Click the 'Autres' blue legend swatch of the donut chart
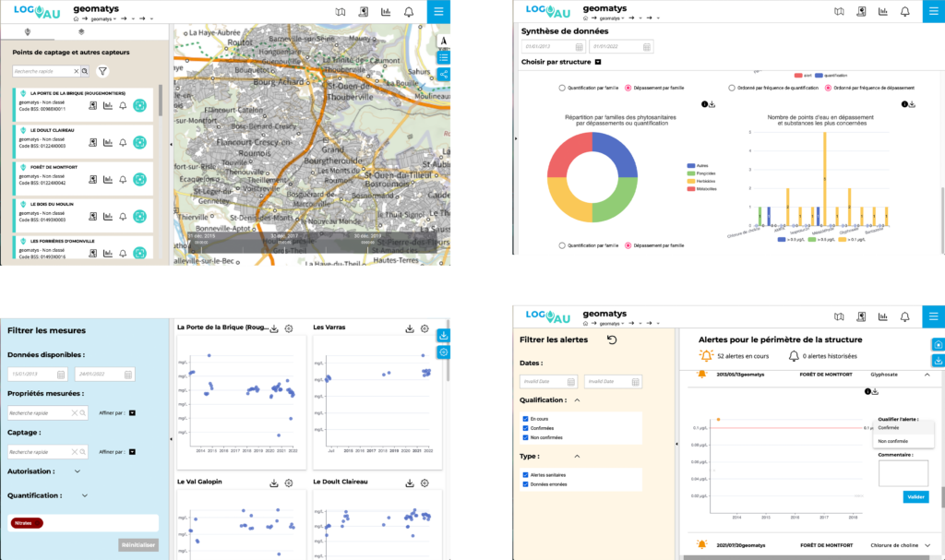The image size is (945, 560). coord(690,166)
